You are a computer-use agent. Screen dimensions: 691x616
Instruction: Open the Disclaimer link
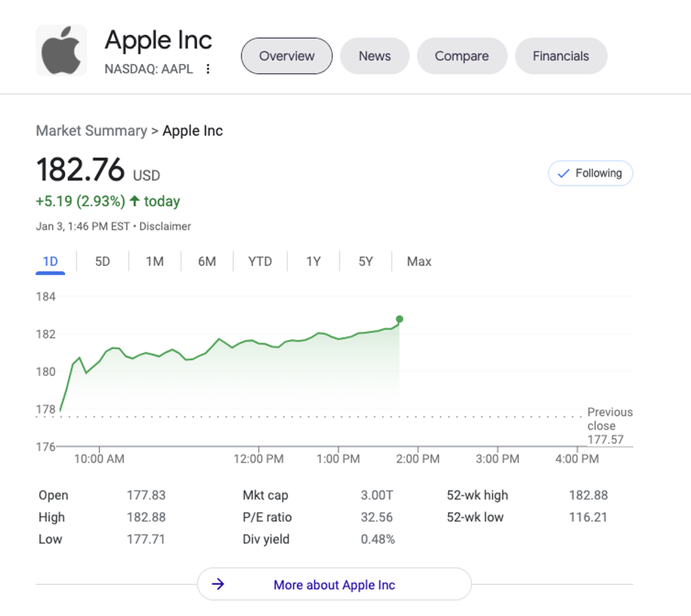tap(165, 226)
